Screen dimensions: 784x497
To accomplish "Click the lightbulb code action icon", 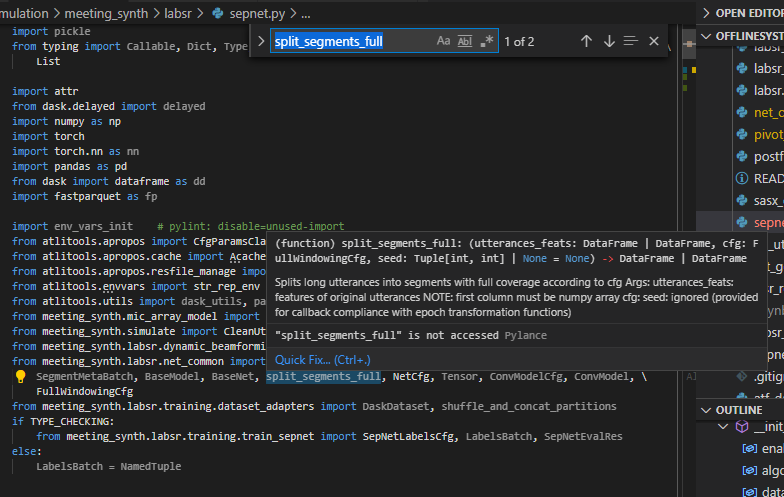I will pyautogui.click(x=20, y=376).
